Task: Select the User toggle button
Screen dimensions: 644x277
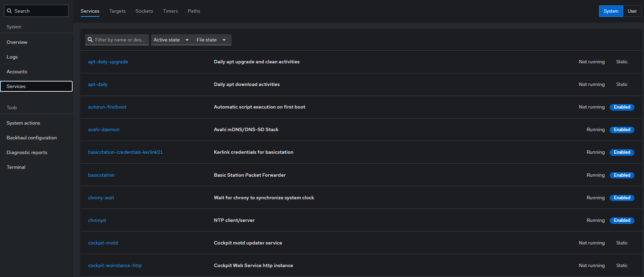Action: pos(632,11)
